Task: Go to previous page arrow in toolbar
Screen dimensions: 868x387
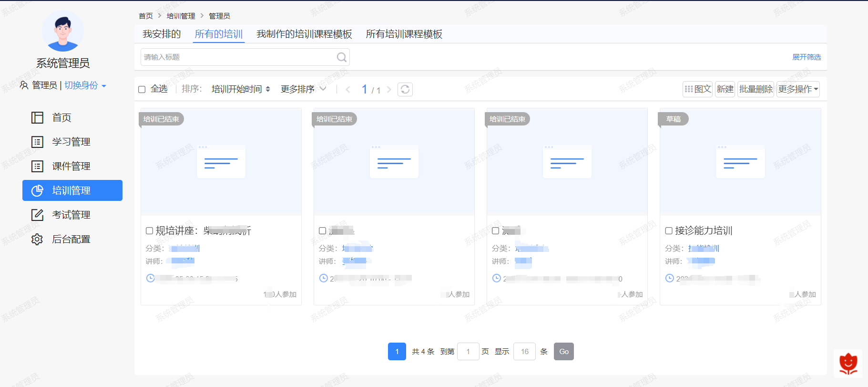Action: pos(348,89)
